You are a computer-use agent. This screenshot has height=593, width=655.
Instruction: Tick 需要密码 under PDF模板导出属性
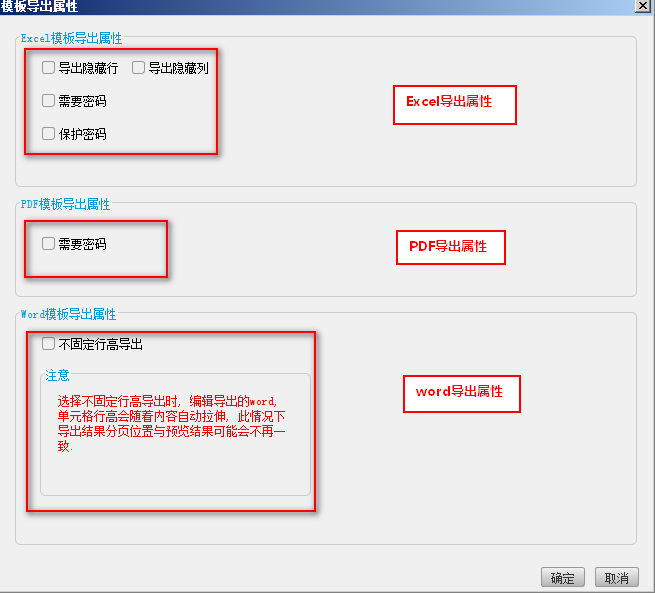coord(48,243)
